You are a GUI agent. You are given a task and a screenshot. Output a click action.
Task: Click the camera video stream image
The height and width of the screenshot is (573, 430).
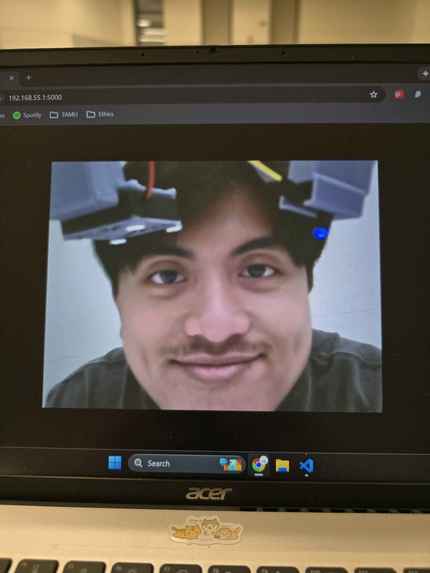[x=213, y=285]
